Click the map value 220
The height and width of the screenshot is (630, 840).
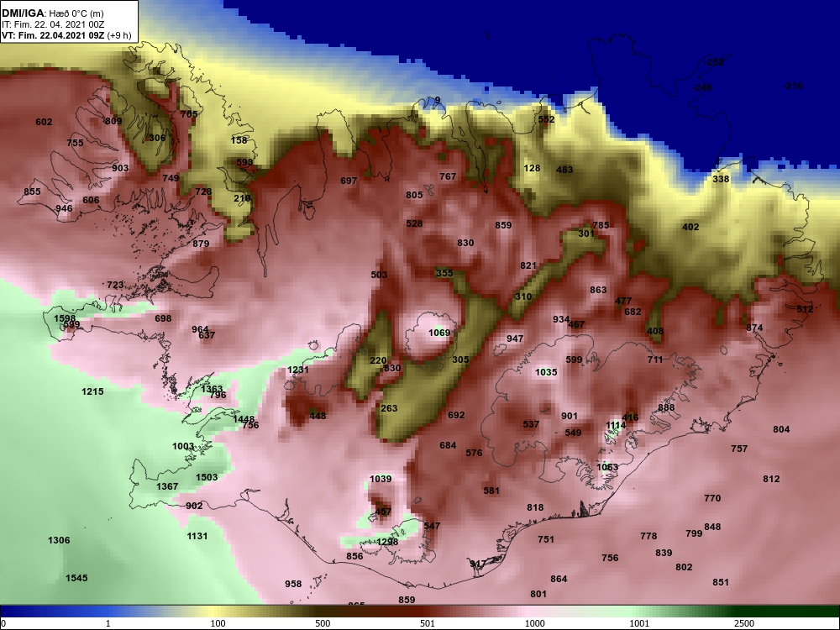pyautogui.click(x=378, y=360)
